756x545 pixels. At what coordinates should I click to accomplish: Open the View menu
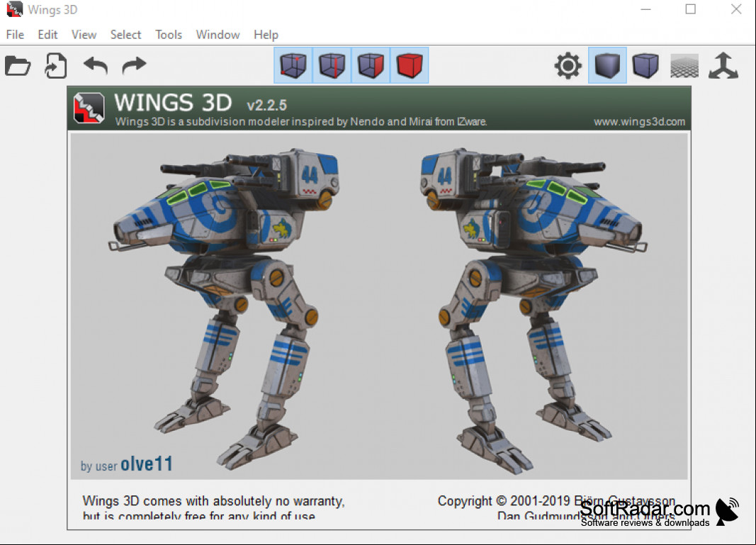pyautogui.click(x=84, y=35)
